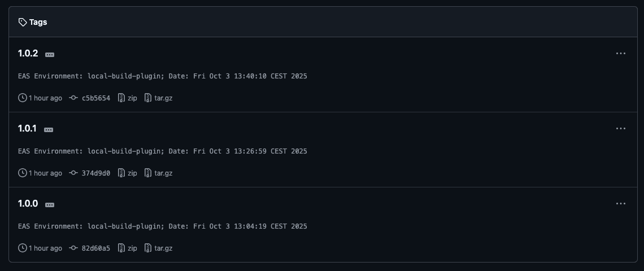The width and height of the screenshot is (644, 271).
Task: Expand the 1.0.0 tag message ellipsis
Action: (x=50, y=205)
